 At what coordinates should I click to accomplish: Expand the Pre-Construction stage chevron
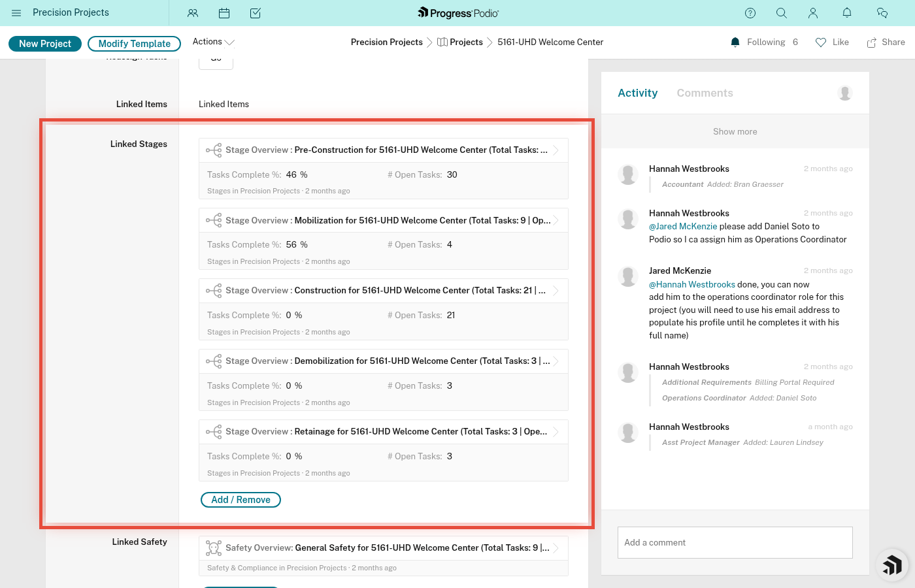pos(556,150)
